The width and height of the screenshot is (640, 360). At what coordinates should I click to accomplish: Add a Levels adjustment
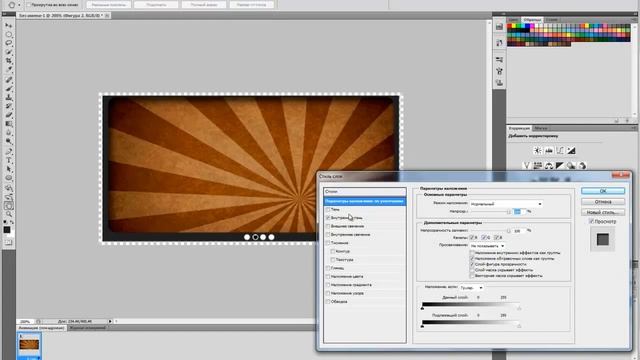click(x=549, y=151)
